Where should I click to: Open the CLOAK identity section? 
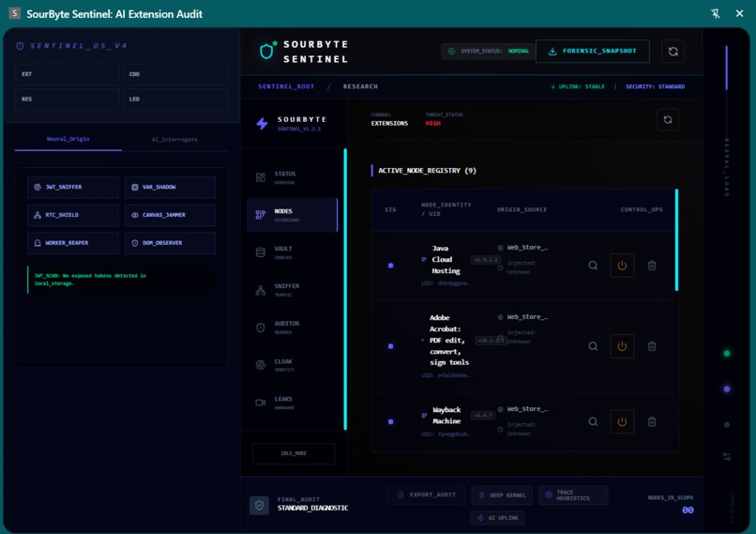click(293, 365)
